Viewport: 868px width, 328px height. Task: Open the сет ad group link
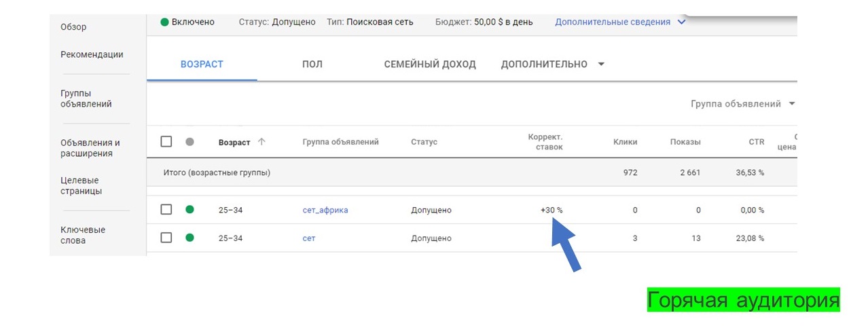309,238
